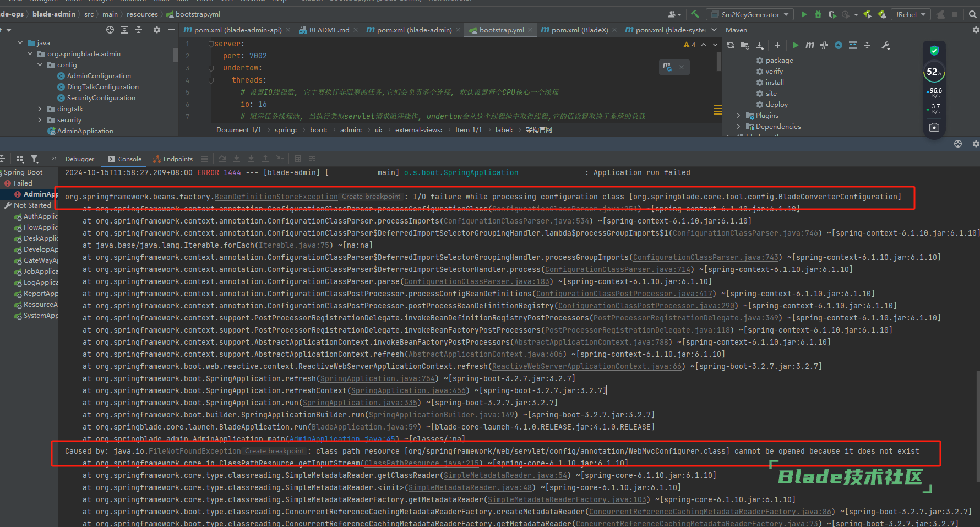Generate sources and update folders Maven icon

point(745,45)
